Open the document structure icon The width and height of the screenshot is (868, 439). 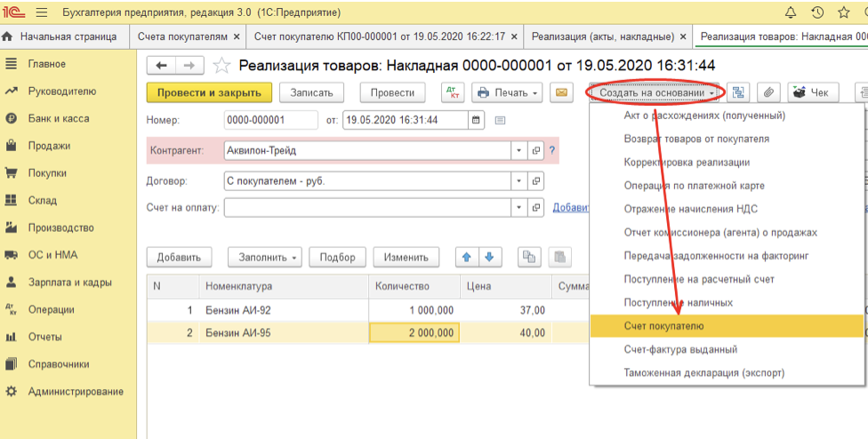[x=738, y=92]
